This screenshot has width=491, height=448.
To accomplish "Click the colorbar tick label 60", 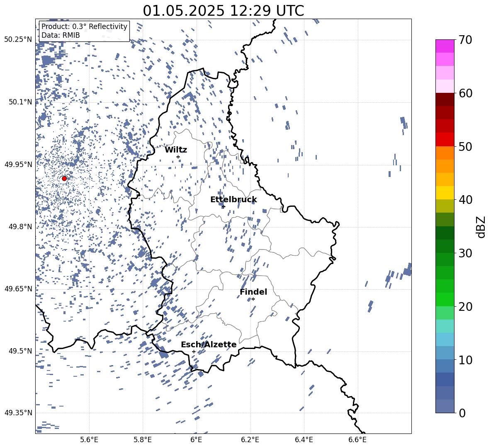I will click(x=465, y=93).
